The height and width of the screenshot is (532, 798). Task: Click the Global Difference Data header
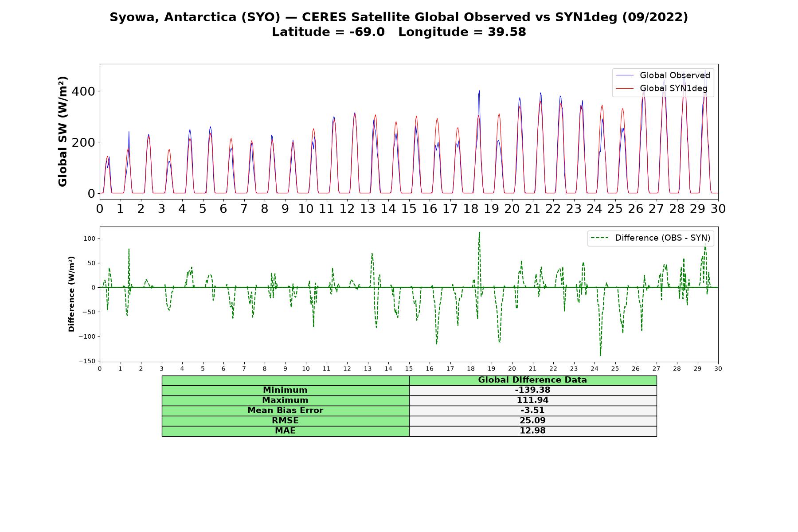[x=533, y=380]
